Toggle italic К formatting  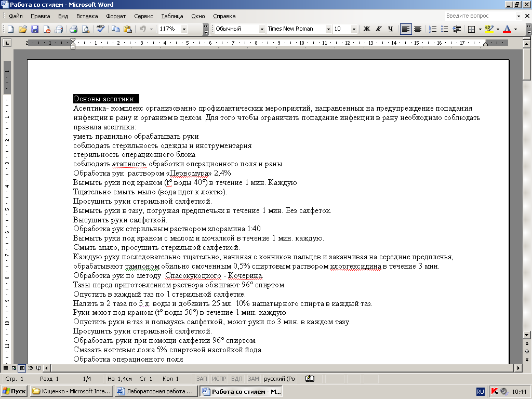[379, 29]
